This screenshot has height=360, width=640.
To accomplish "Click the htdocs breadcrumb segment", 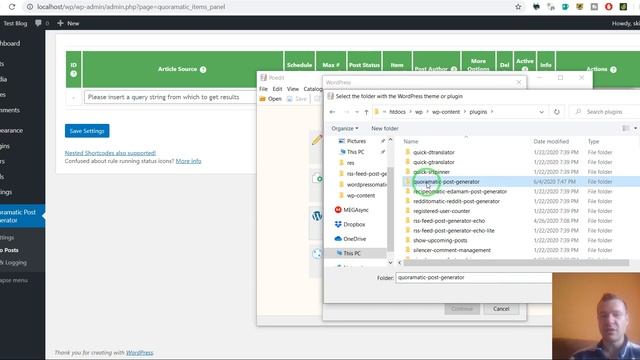I will (397, 112).
